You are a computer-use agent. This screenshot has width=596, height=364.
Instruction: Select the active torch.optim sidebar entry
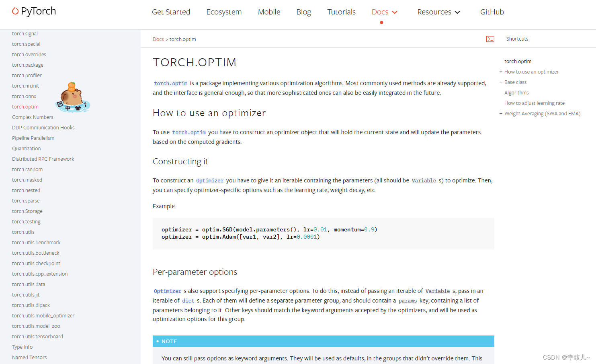coord(25,107)
